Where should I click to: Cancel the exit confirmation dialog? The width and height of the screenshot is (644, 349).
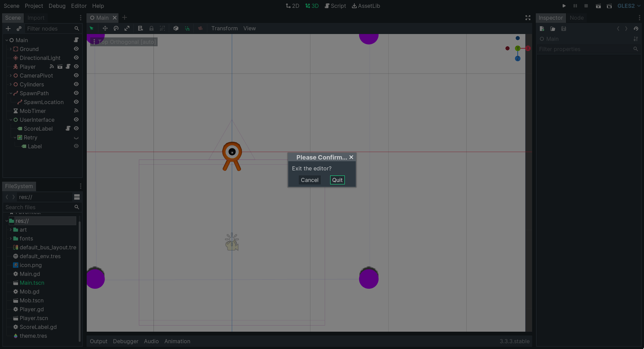click(x=309, y=180)
